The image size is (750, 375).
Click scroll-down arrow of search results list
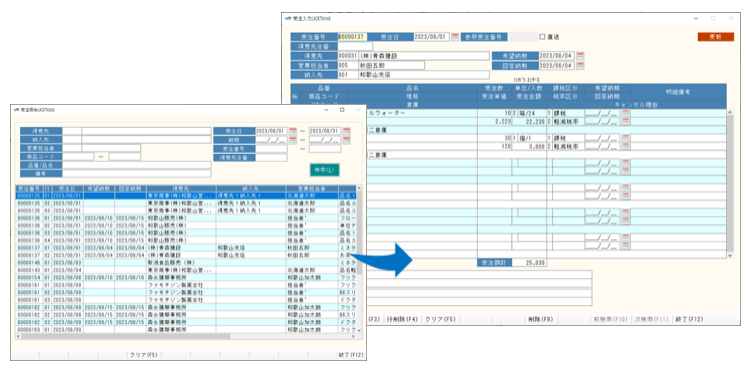360,330
